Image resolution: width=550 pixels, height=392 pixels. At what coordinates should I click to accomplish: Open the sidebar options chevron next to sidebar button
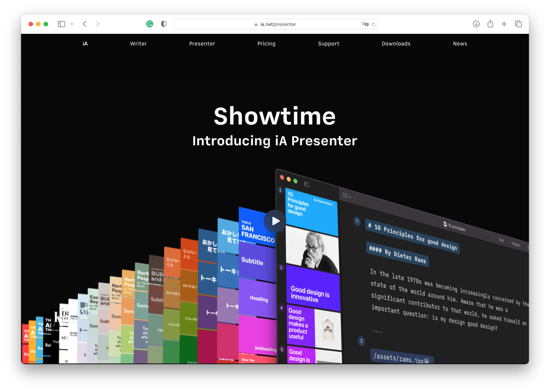point(72,24)
